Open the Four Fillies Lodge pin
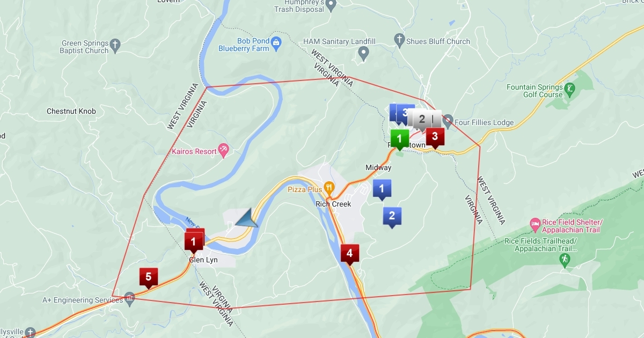 [x=448, y=120]
